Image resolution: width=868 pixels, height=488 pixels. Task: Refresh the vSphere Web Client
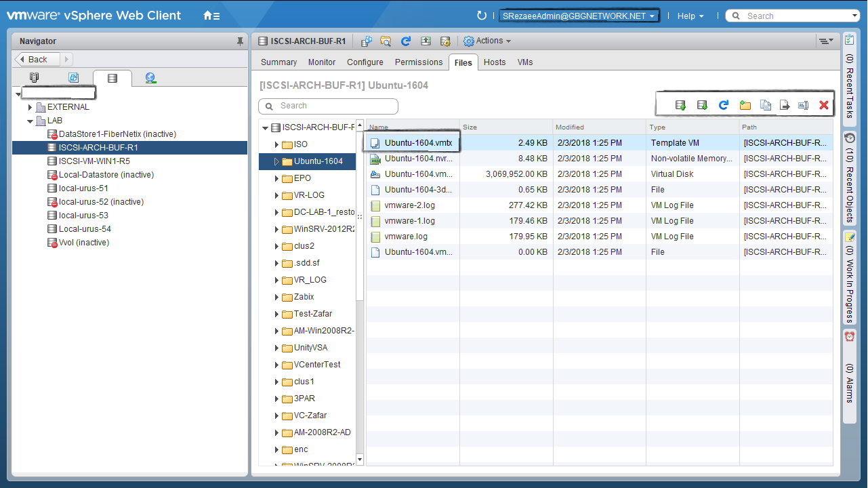(x=482, y=16)
